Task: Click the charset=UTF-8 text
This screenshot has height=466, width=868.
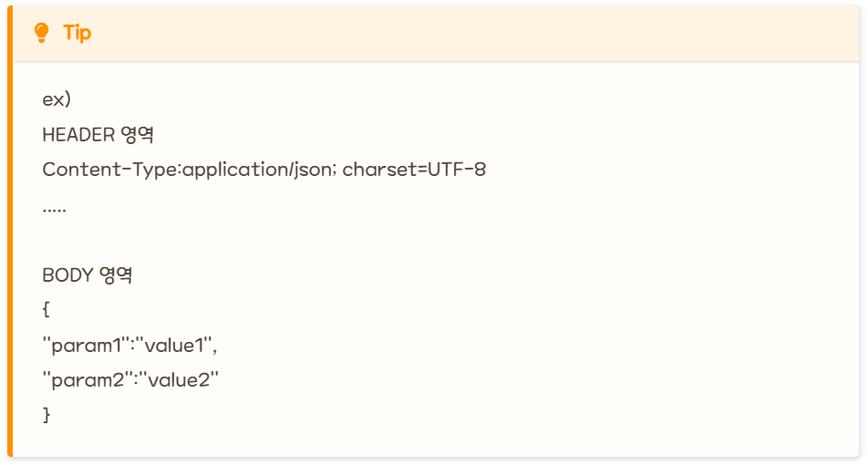Action: pos(414,170)
